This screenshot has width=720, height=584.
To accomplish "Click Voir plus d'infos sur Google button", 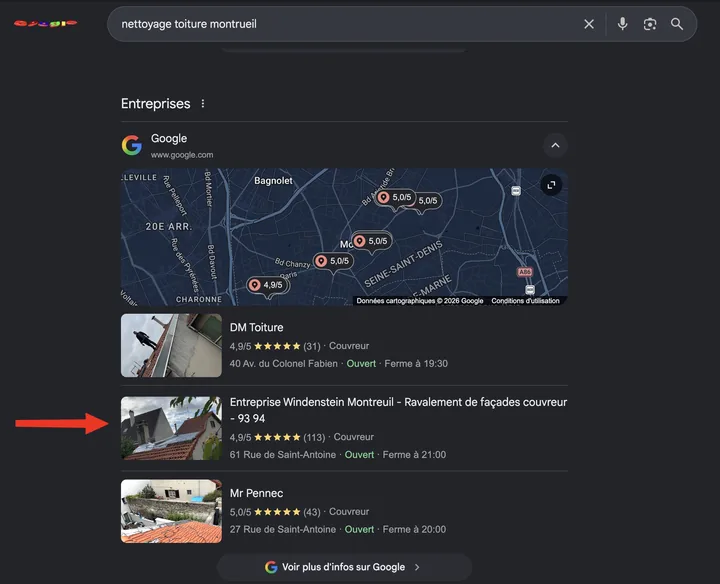I will (344, 567).
